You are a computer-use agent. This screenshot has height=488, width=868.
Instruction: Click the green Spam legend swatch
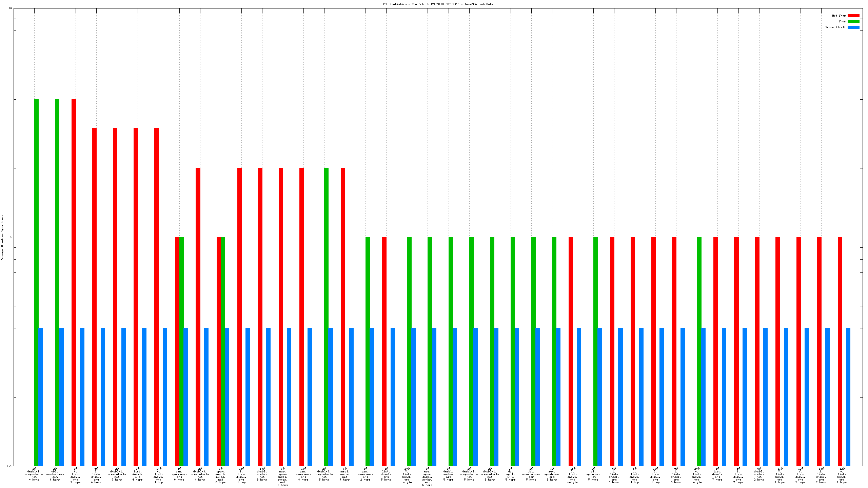pos(853,21)
